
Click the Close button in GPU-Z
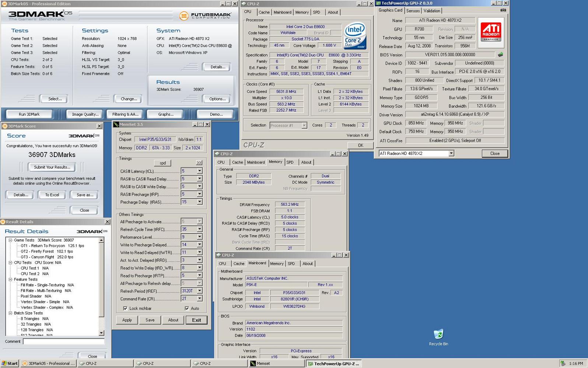coord(495,154)
